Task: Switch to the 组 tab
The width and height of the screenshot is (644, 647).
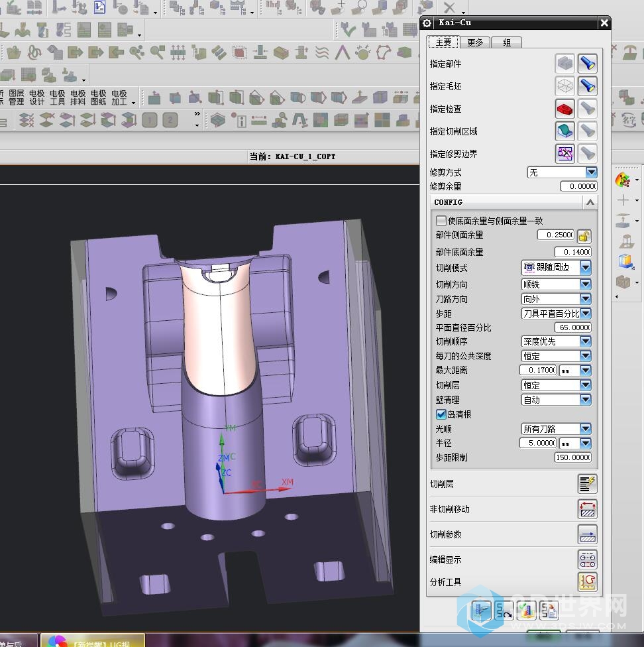Action: click(x=507, y=42)
